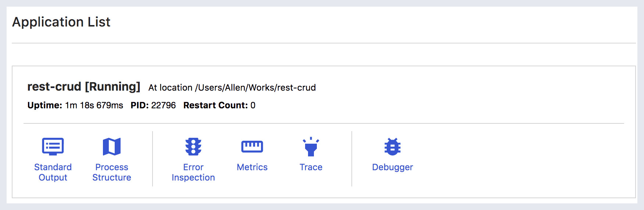Click the Metrics ruler icon
Screen dimensions: 644x210
pyautogui.click(x=252, y=147)
